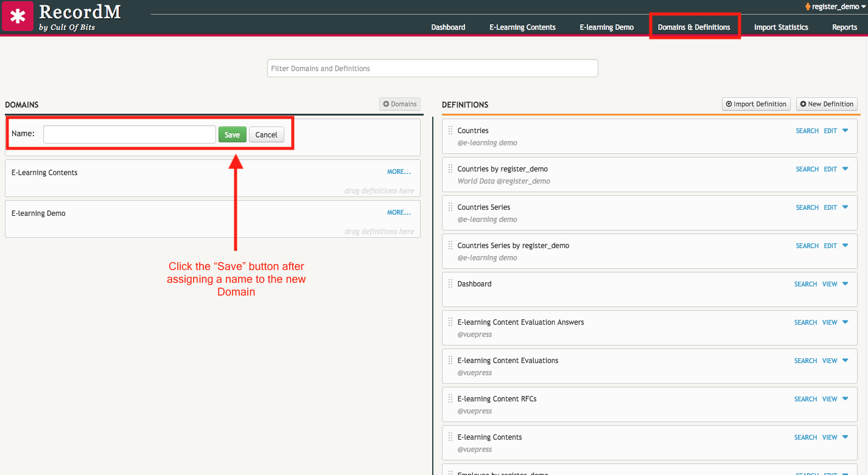The width and height of the screenshot is (868, 475).
Task: Search Countries by register_demo definition
Action: point(807,169)
